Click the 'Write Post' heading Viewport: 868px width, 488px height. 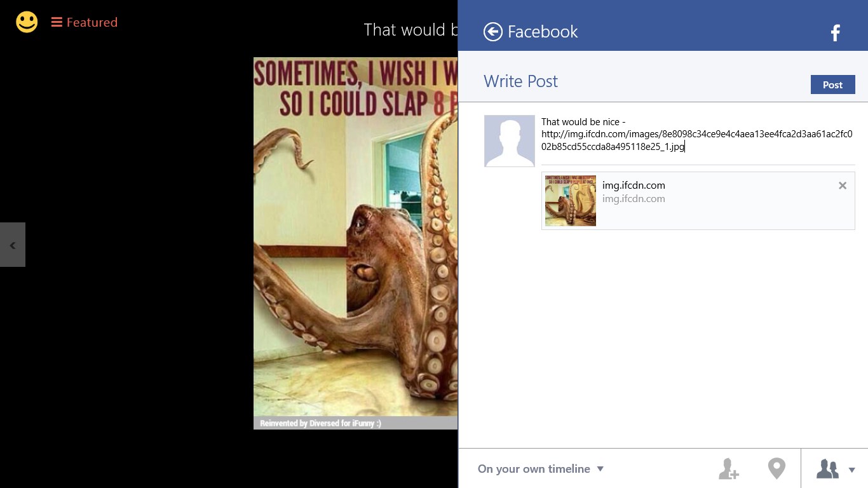coord(520,81)
